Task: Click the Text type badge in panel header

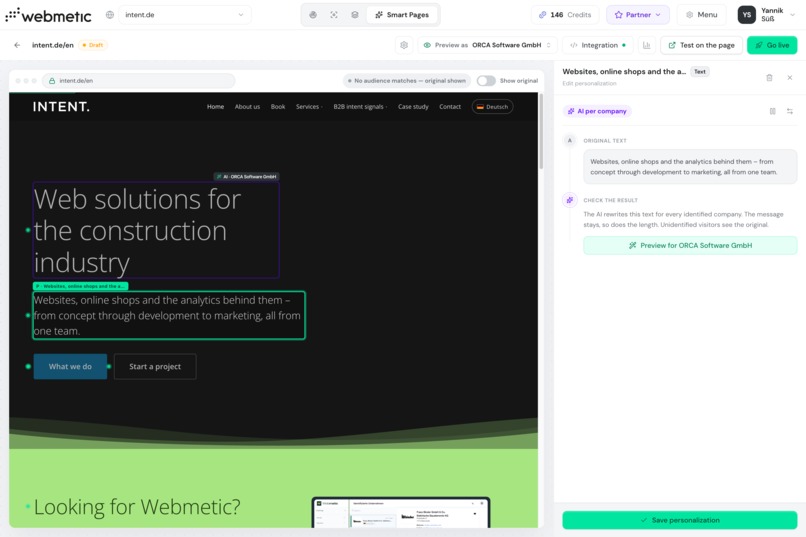Action: (x=700, y=71)
